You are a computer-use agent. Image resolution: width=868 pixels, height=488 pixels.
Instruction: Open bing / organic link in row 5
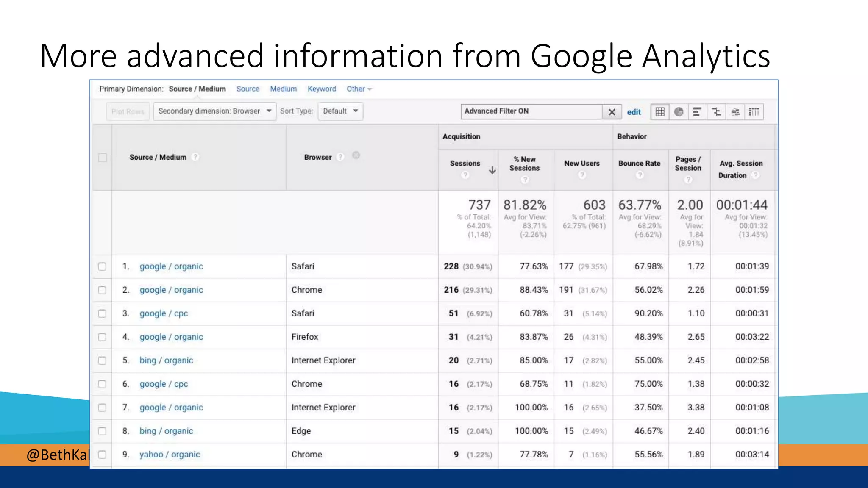(166, 360)
